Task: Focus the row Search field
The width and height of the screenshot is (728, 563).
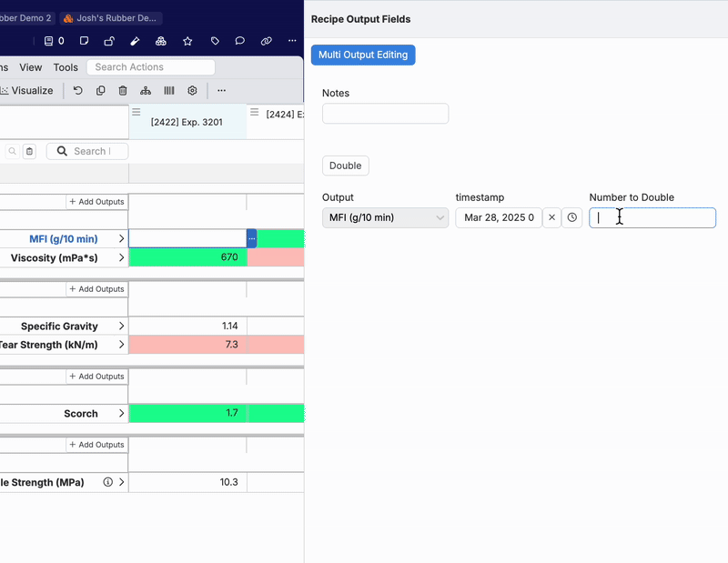Action: point(87,151)
